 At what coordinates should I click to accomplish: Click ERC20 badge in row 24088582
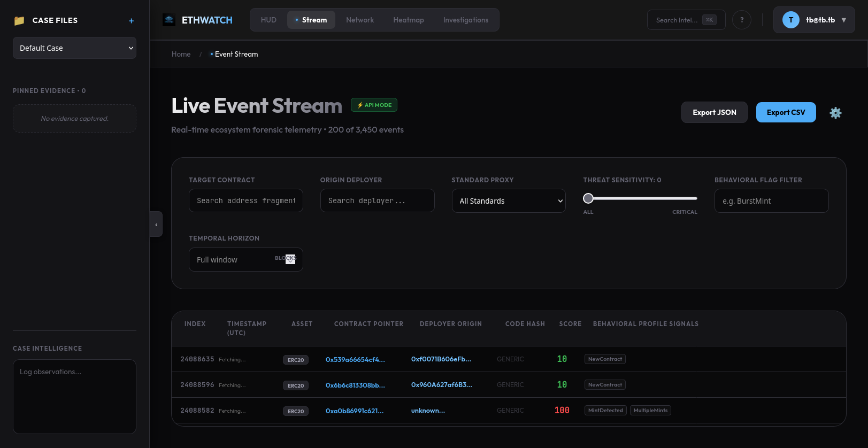click(x=296, y=411)
